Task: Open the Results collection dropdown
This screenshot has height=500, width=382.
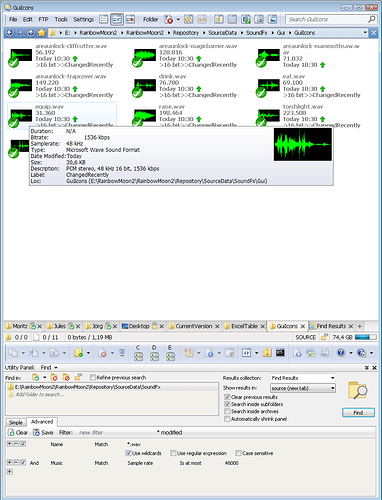Action: click(x=303, y=378)
